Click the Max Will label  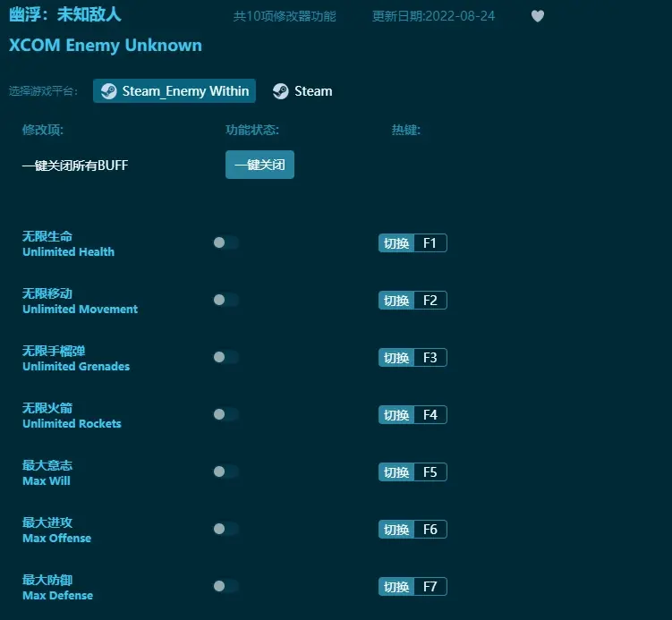[47, 480]
